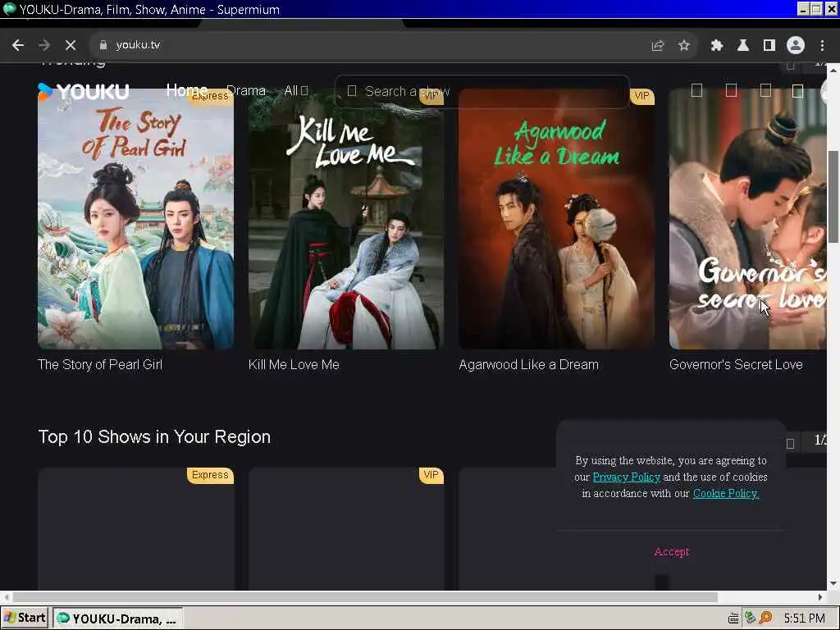Click Governor's Secret Love title text

pyautogui.click(x=736, y=365)
